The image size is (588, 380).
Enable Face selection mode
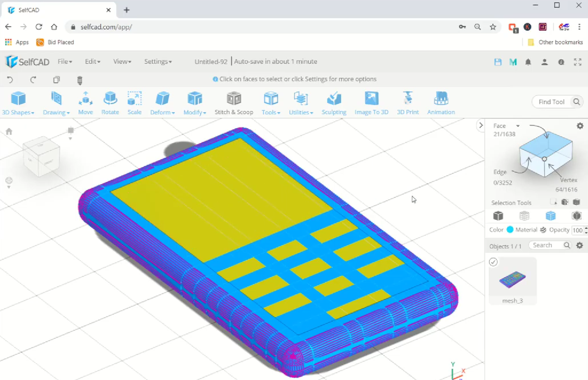499,126
